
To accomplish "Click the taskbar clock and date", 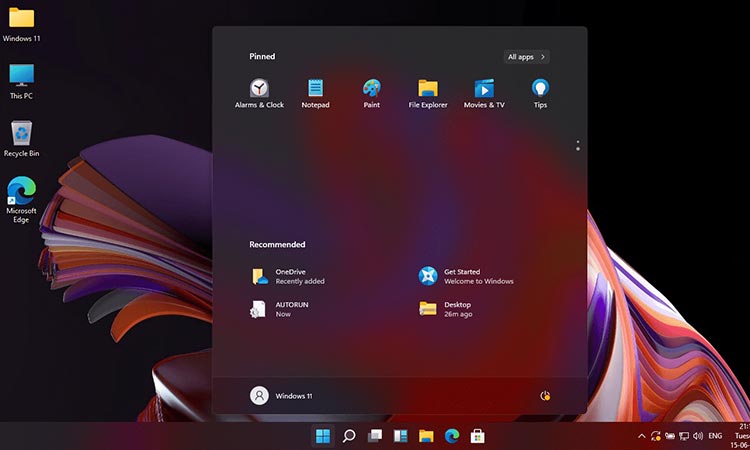I will point(742,436).
